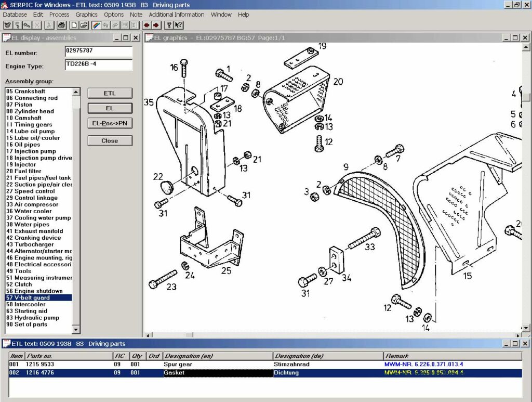
Task: Click Close button in EL display panel
Action: [110, 141]
